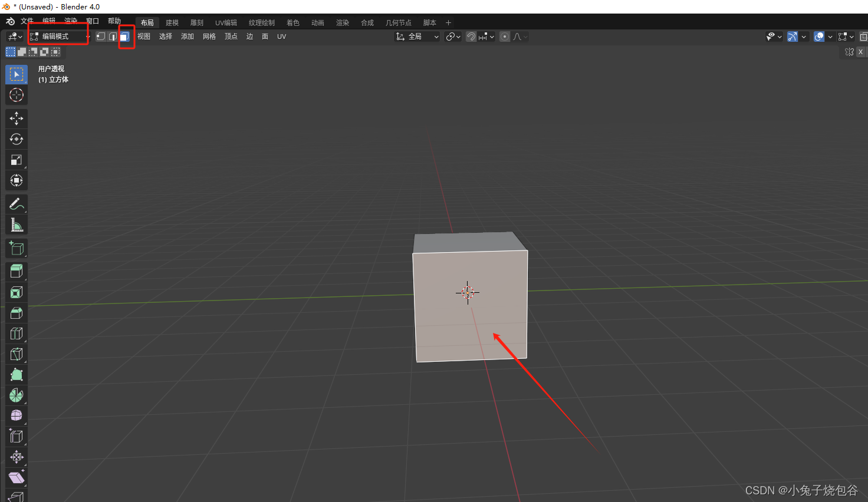The width and height of the screenshot is (868, 502).
Task: Set selection mode to subtract selection
Action: click(x=33, y=52)
